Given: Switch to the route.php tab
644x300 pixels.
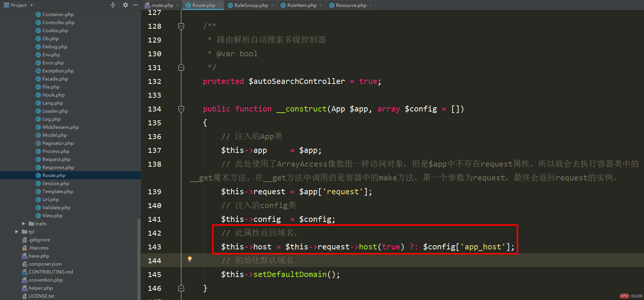Looking at the screenshot, I should tap(162, 5).
